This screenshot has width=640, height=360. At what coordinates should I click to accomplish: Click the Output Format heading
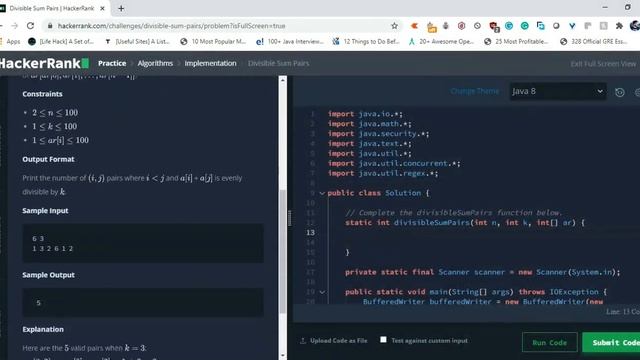(x=48, y=159)
